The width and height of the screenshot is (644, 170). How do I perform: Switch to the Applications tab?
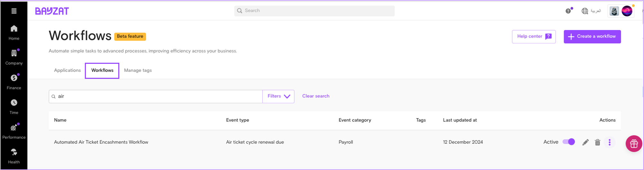67,70
